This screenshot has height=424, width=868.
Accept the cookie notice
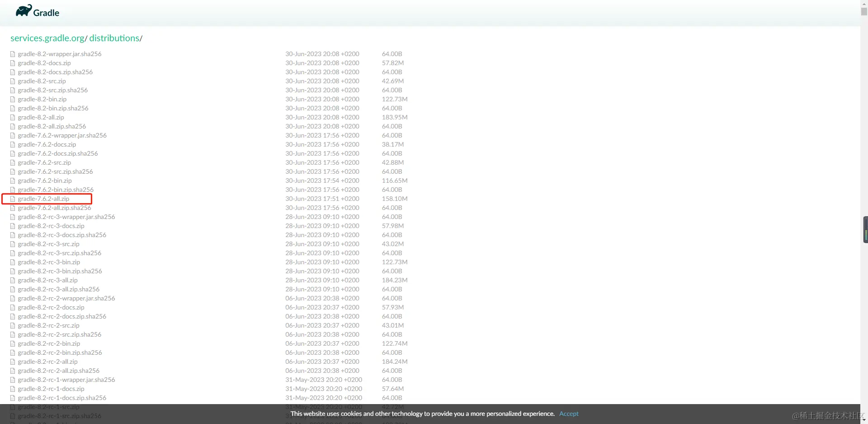569,414
